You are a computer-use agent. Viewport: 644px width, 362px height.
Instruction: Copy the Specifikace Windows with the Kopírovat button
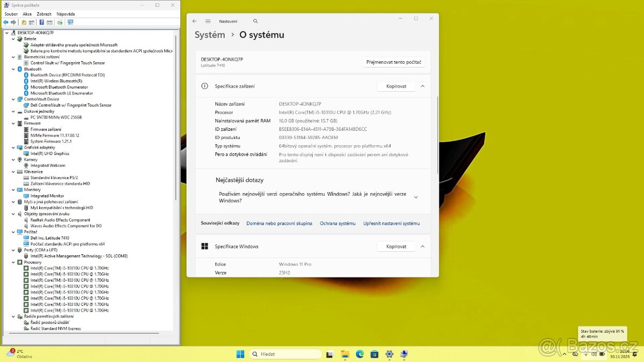[396, 246]
